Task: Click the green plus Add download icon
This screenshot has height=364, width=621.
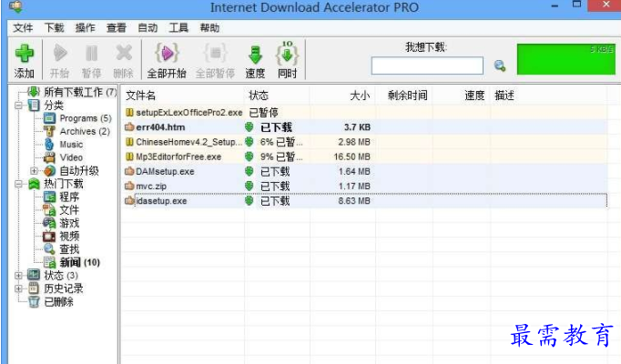Action: pos(25,54)
